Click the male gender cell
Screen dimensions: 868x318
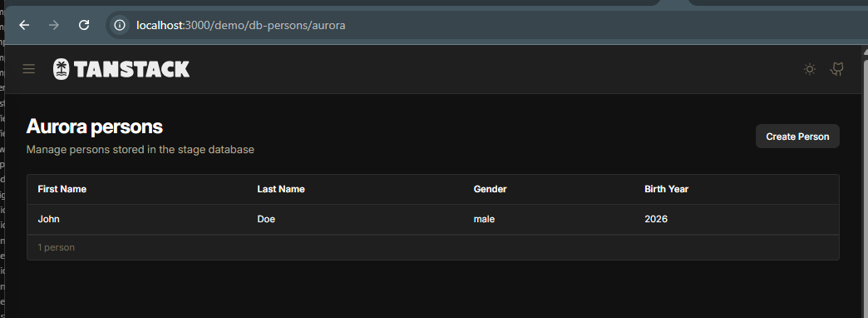(x=484, y=219)
